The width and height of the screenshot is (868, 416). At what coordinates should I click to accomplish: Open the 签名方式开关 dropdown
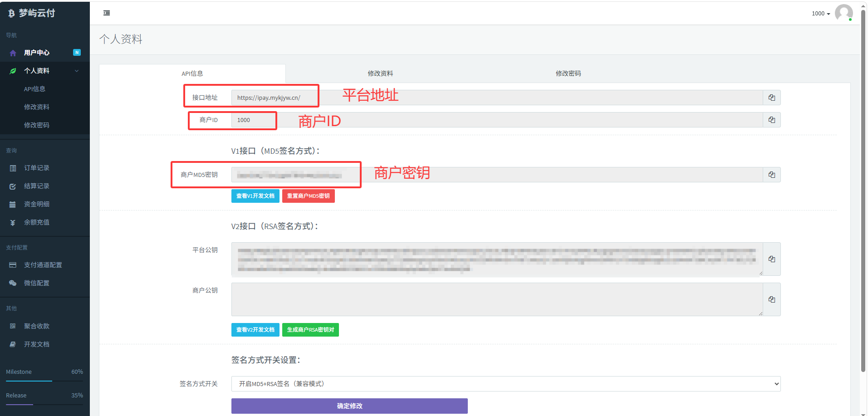click(506, 384)
